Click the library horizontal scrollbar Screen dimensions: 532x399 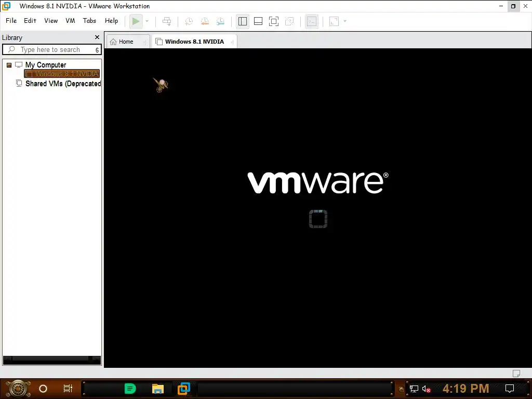pyautogui.click(x=51, y=360)
